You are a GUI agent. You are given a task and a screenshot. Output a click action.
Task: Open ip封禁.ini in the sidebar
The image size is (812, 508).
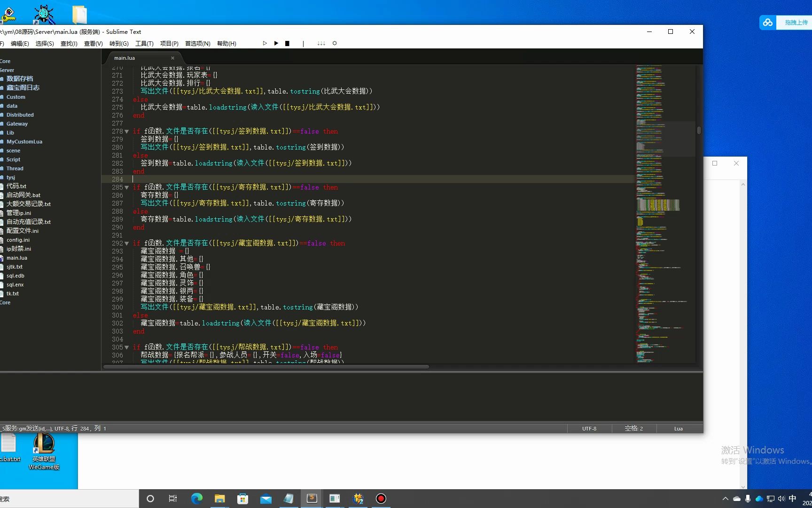click(x=18, y=249)
